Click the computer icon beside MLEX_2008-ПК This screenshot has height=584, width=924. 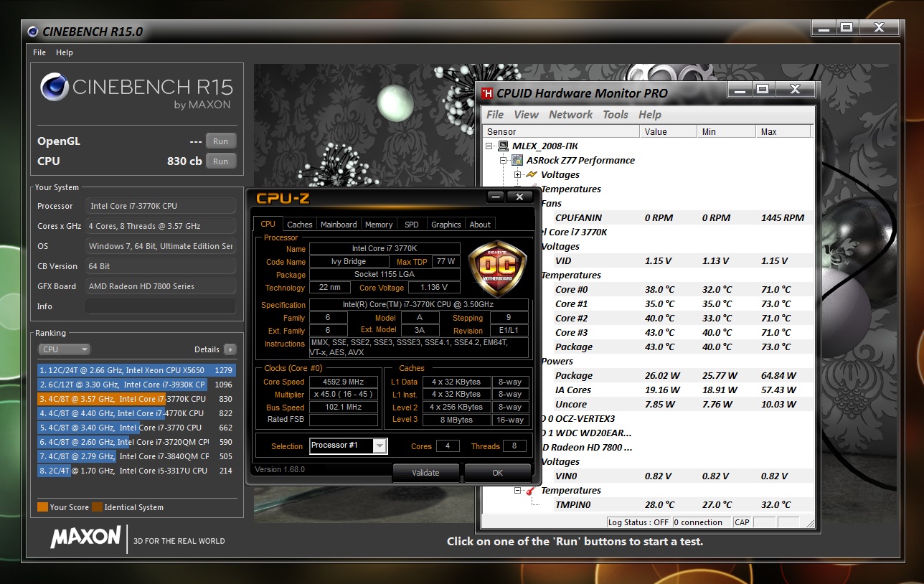pyautogui.click(x=504, y=146)
